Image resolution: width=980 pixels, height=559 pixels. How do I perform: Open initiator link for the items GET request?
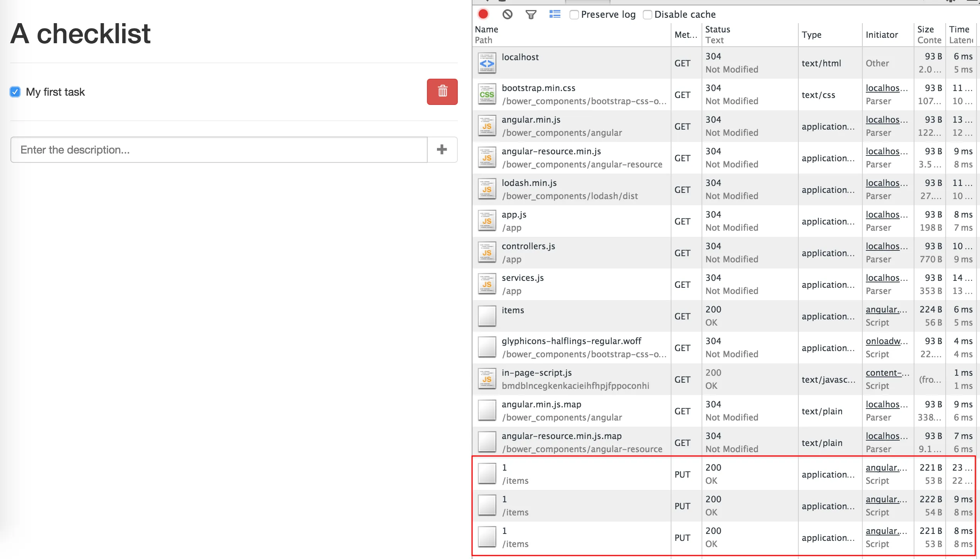[886, 310]
